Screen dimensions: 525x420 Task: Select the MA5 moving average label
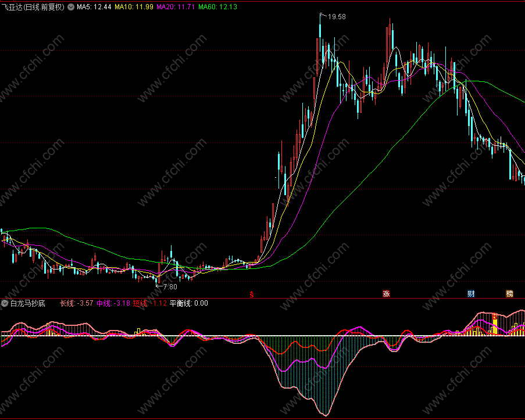pos(94,7)
